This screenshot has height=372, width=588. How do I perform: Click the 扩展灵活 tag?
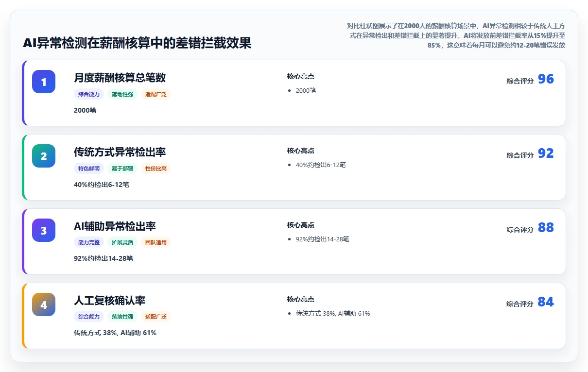pos(122,242)
